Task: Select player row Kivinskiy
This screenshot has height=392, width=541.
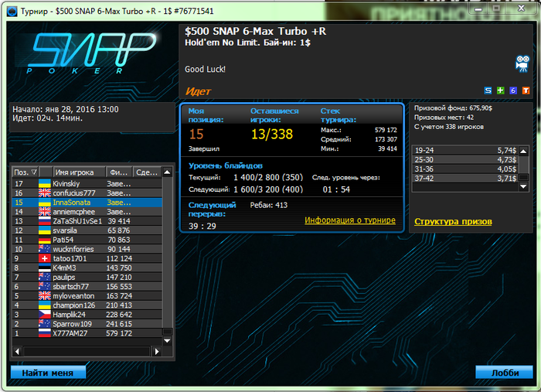Action: click(x=87, y=183)
